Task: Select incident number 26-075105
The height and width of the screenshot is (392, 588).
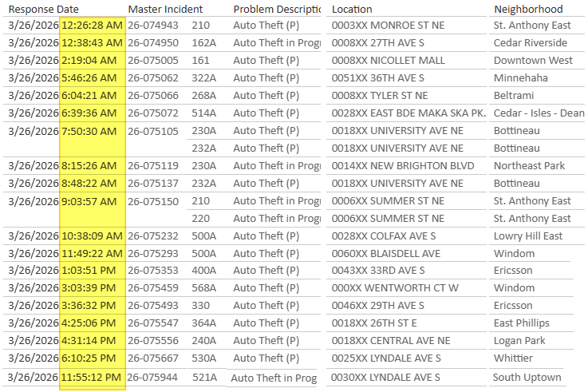Action: pos(153,132)
